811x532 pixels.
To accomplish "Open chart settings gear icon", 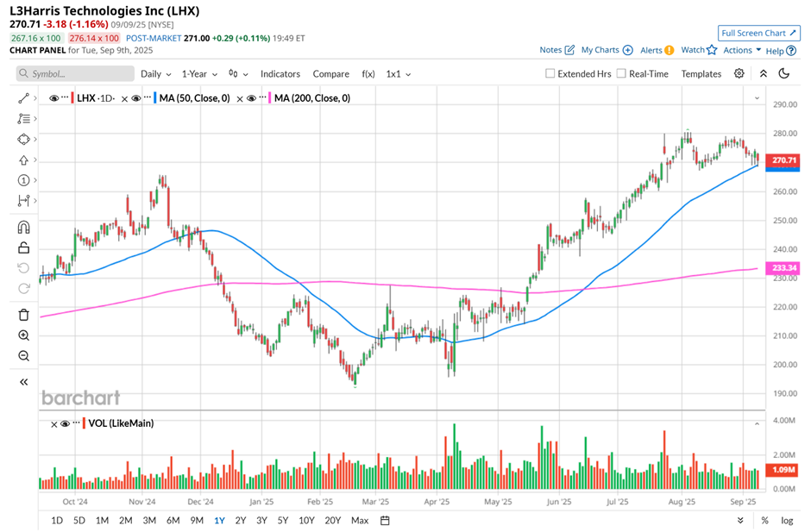I will (739, 73).
